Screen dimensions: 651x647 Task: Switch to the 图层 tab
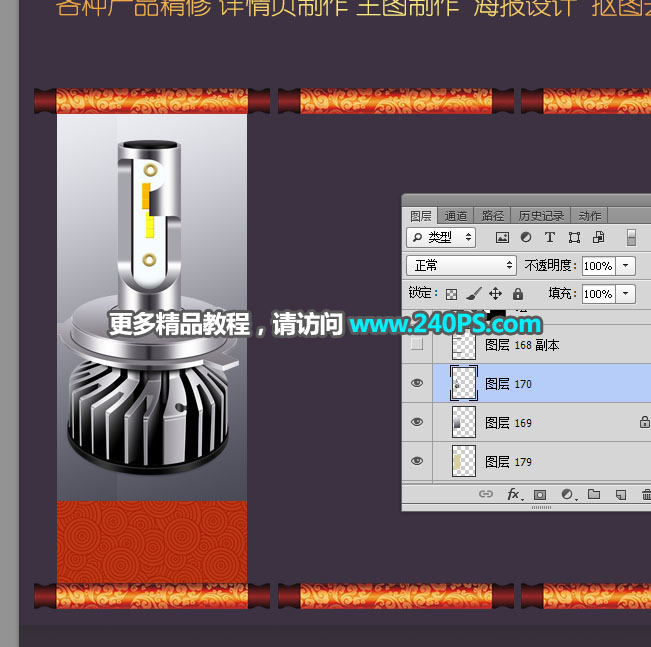tap(421, 216)
